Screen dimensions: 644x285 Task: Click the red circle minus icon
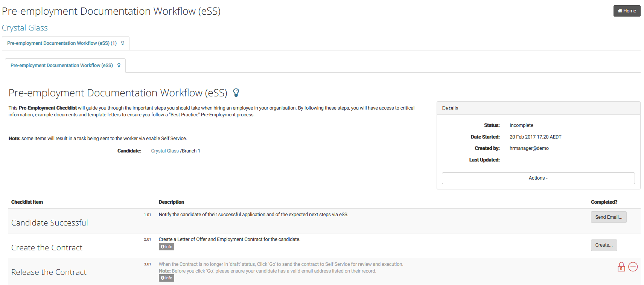tap(633, 267)
